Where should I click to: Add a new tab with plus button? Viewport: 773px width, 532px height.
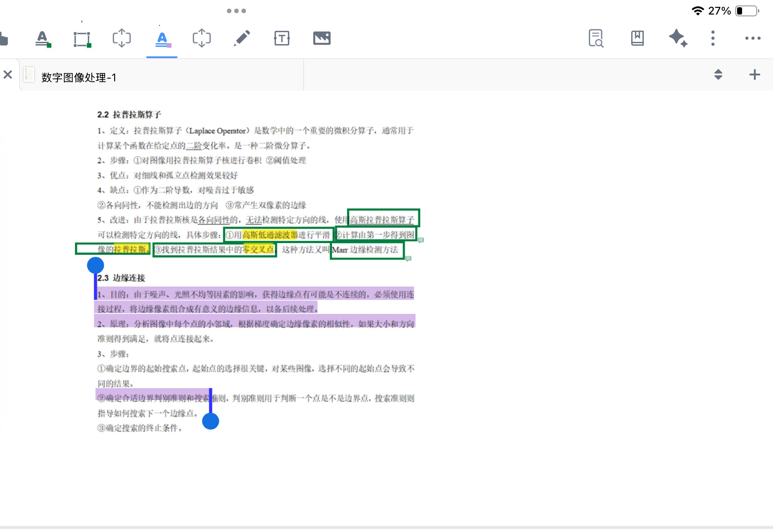[x=754, y=75]
